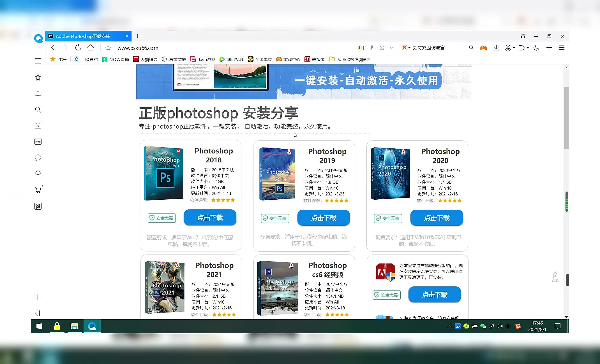Open volume control in system tray
The width and height of the screenshot is (600, 364).
(x=500, y=326)
